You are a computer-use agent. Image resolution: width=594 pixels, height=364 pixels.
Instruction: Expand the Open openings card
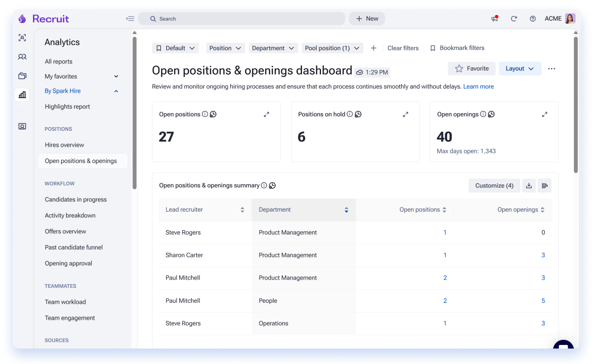tap(545, 114)
